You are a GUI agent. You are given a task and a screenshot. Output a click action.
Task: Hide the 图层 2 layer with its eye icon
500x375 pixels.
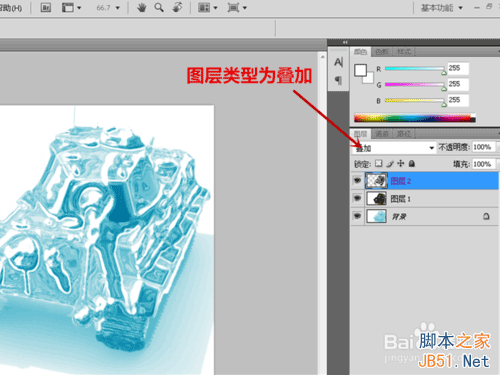(x=357, y=180)
